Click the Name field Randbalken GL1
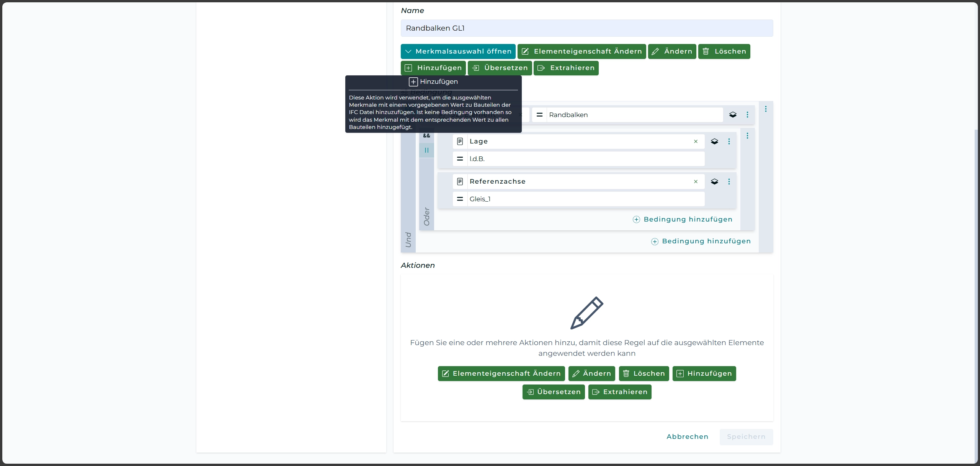Image resolution: width=980 pixels, height=466 pixels. click(x=586, y=28)
